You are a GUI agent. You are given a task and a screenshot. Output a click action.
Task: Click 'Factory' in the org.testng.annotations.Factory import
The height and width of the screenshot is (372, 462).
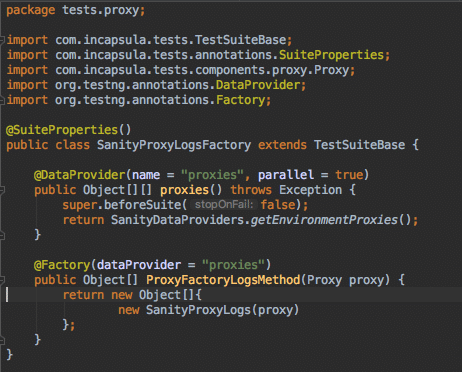tap(240, 100)
